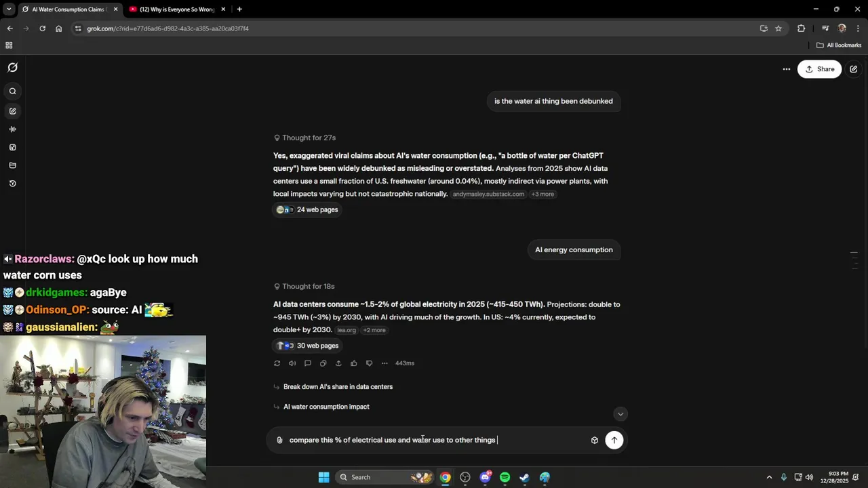Open the browser extensions icon
The width and height of the screenshot is (868, 488).
(801, 28)
